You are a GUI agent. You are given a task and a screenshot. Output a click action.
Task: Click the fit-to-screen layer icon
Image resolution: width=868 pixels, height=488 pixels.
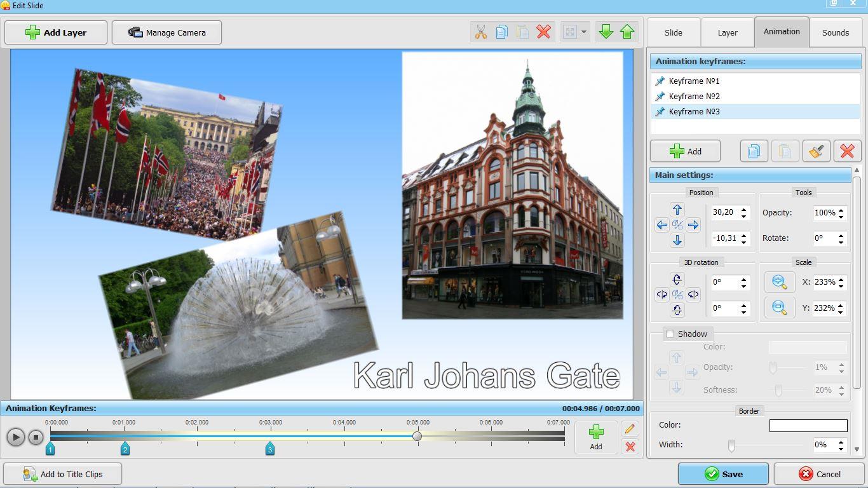tap(570, 32)
